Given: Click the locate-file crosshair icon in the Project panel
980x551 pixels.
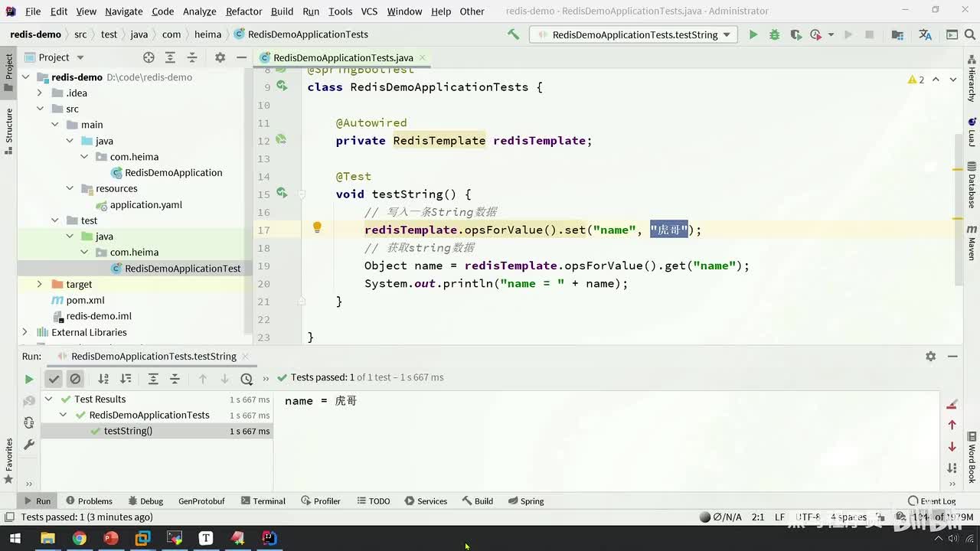Looking at the screenshot, I should click(x=149, y=57).
